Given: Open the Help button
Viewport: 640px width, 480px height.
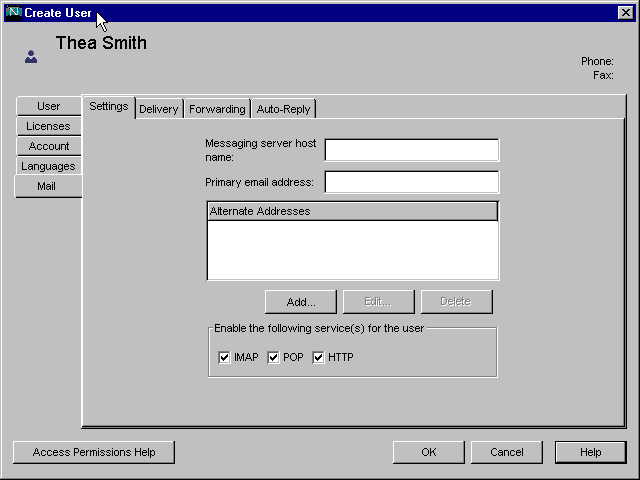Looking at the screenshot, I should pos(590,452).
